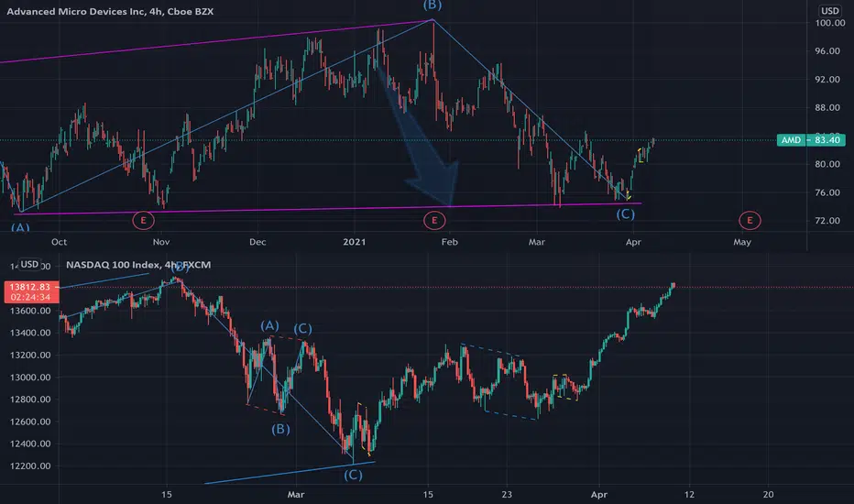
Task: Click Mar on the AMD time axis
Action: 536,242
